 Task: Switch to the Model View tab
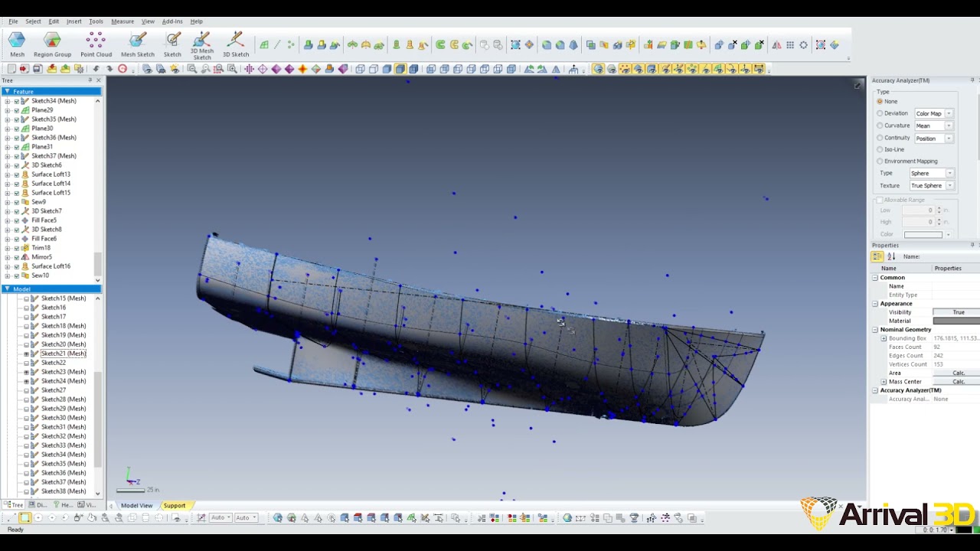pyautogui.click(x=136, y=505)
